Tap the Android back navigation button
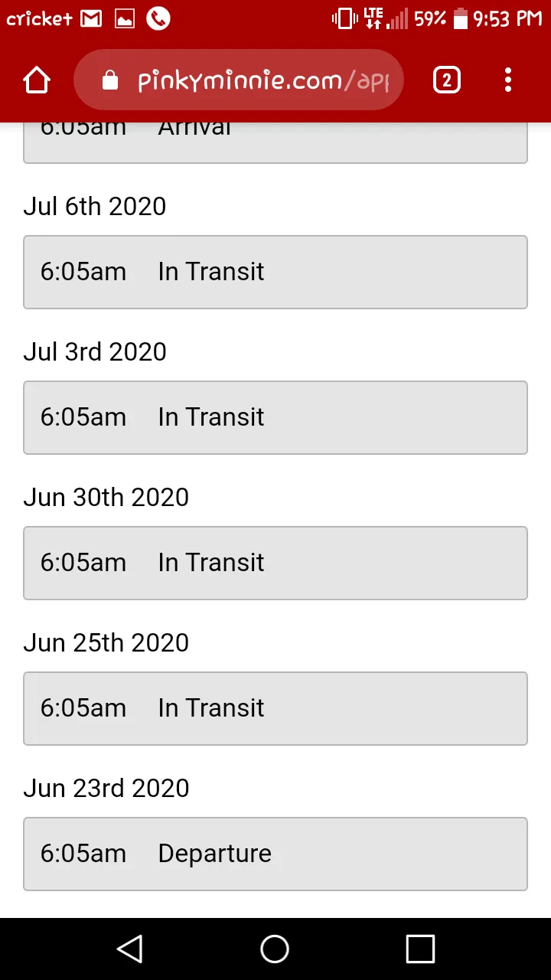Image resolution: width=551 pixels, height=980 pixels. coord(130,949)
